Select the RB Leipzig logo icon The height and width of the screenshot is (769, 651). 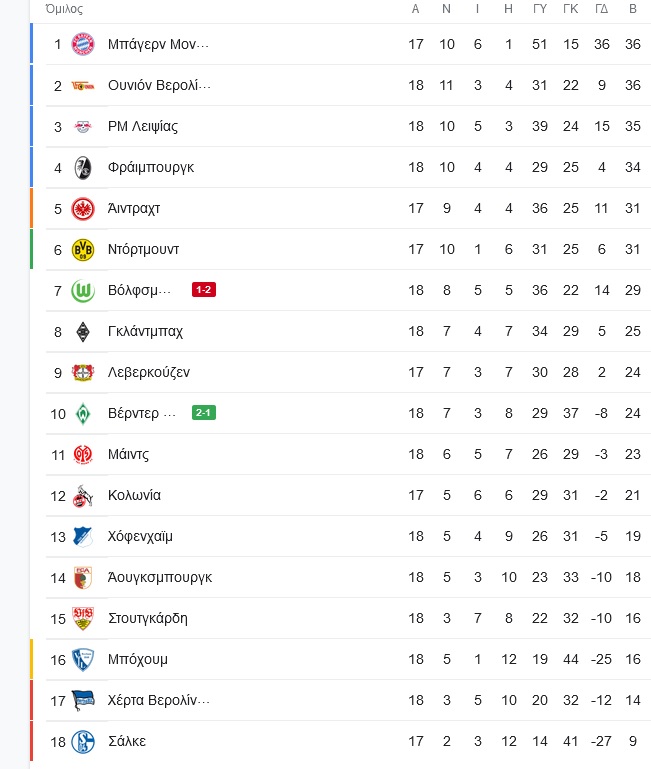(82, 127)
